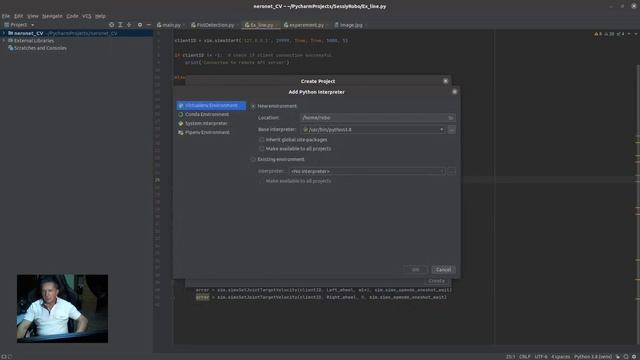This screenshot has height=360, width=640.
Task: Switch to the experiment.py tab
Action: pyautogui.click(x=306, y=25)
